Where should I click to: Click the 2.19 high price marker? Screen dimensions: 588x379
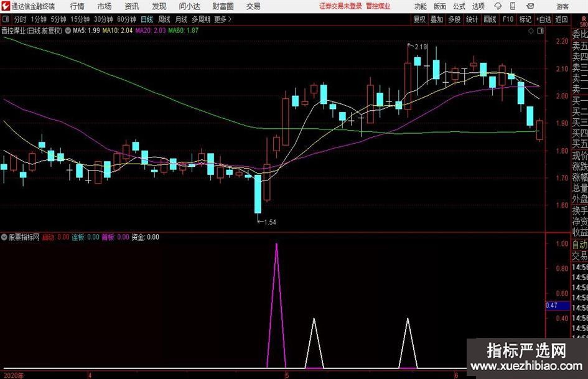(x=421, y=47)
